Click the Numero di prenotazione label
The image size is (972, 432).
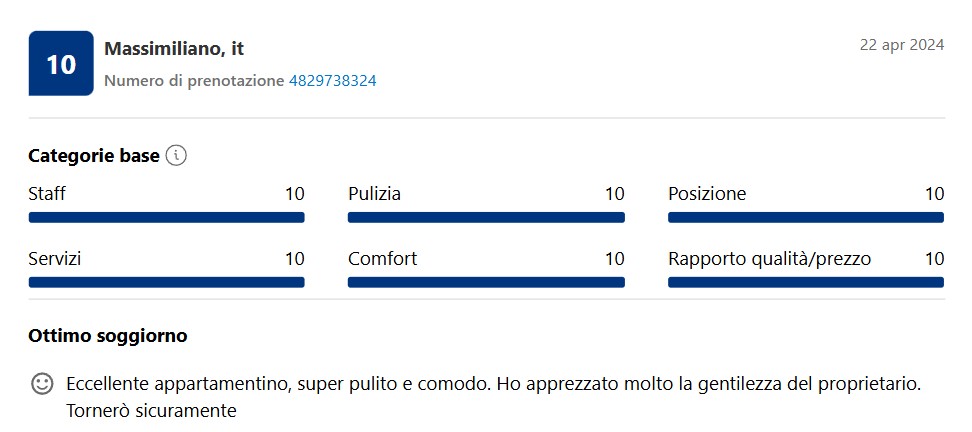pos(194,81)
